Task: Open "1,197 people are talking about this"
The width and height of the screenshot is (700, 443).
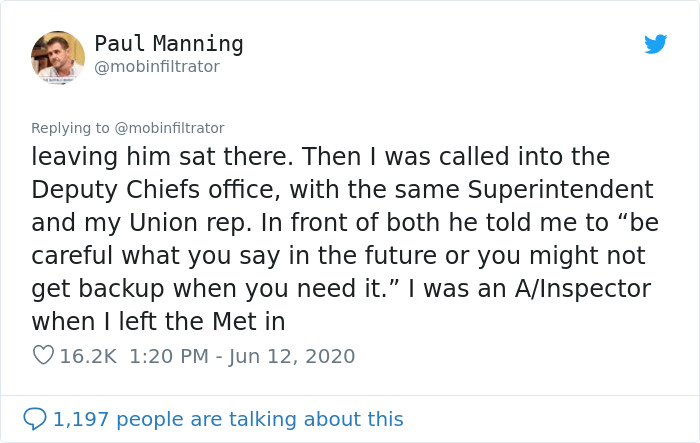Action: [x=228, y=419]
